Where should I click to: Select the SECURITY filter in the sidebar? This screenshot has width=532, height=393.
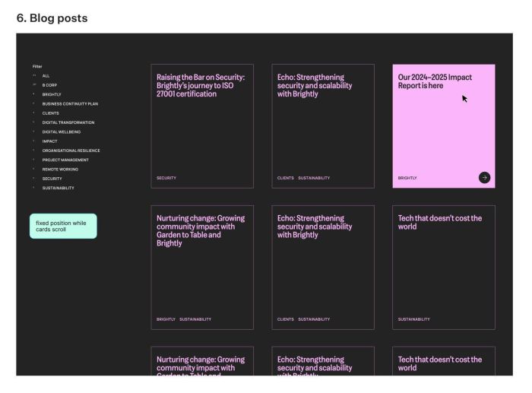click(52, 179)
